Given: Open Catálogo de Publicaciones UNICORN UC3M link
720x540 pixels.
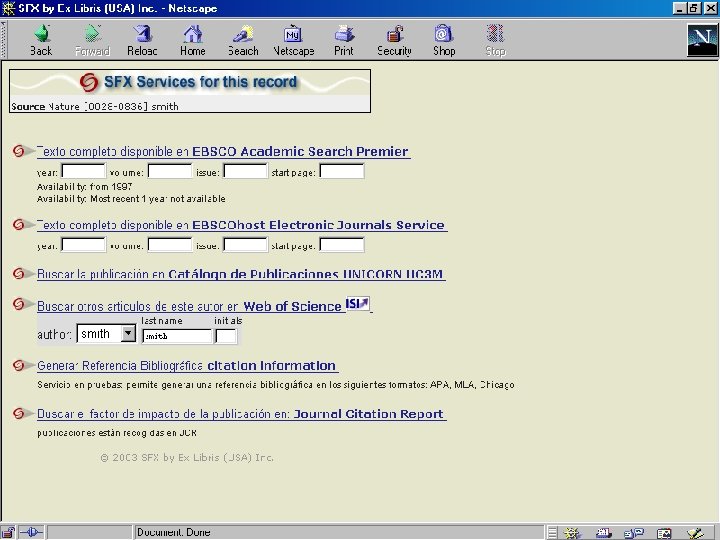Looking at the screenshot, I should pos(241,274).
